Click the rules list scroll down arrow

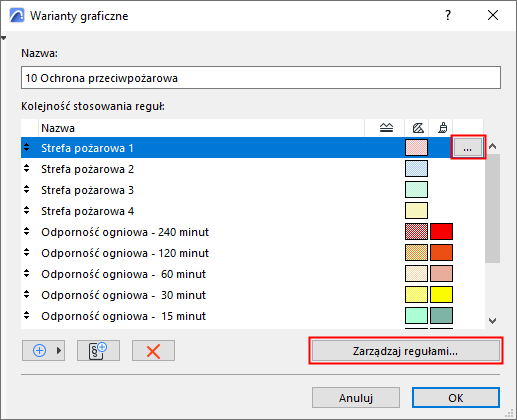(493, 321)
